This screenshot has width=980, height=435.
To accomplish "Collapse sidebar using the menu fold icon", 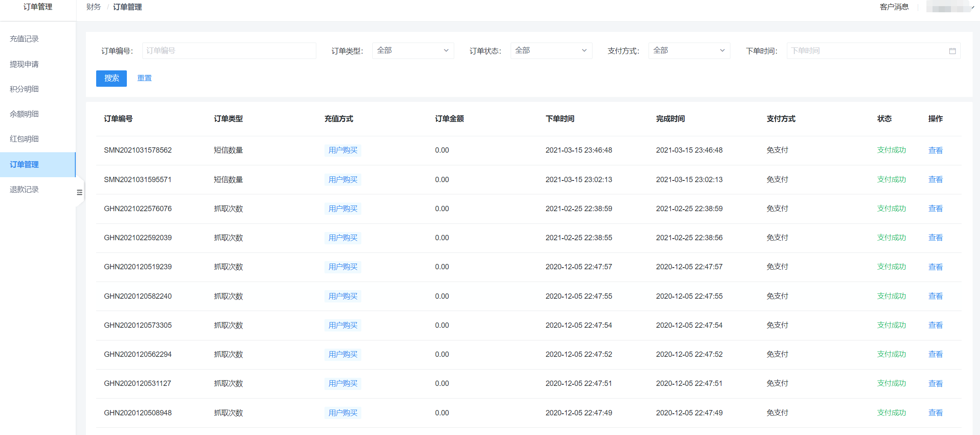I will pyautogui.click(x=79, y=192).
